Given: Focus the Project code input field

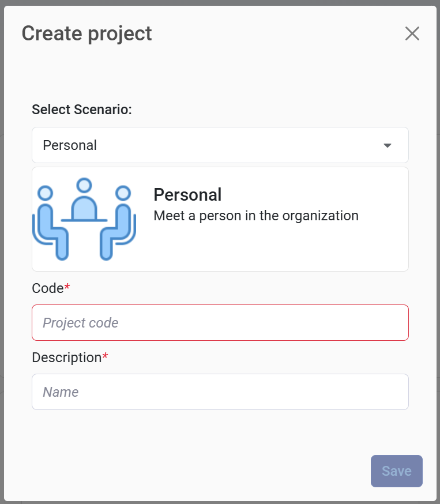Looking at the screenshot, I should (x=220, y=323).
